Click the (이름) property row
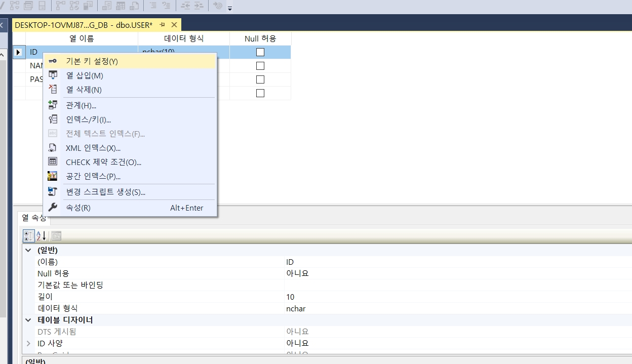Image resolution: width=632 pixels, height=364 pixels. click(x=327, y=262)
